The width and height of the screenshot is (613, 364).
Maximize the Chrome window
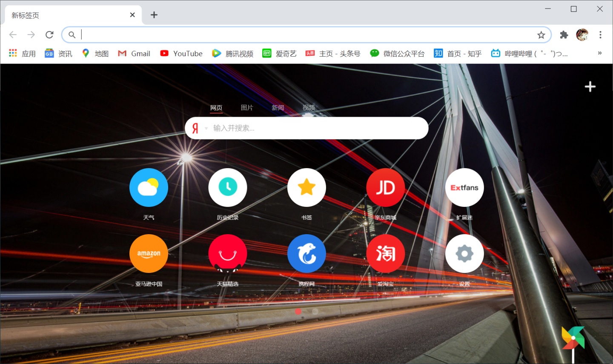point(574,9)
